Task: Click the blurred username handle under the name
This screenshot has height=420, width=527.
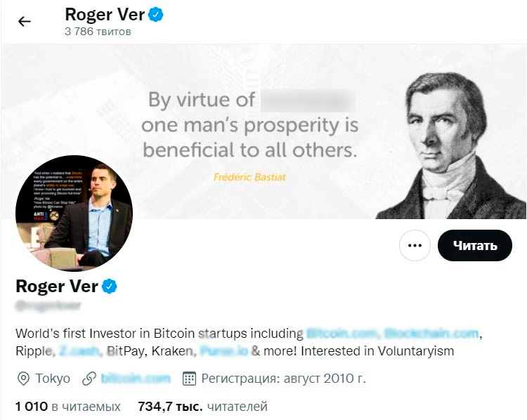Action: point(48,306)
